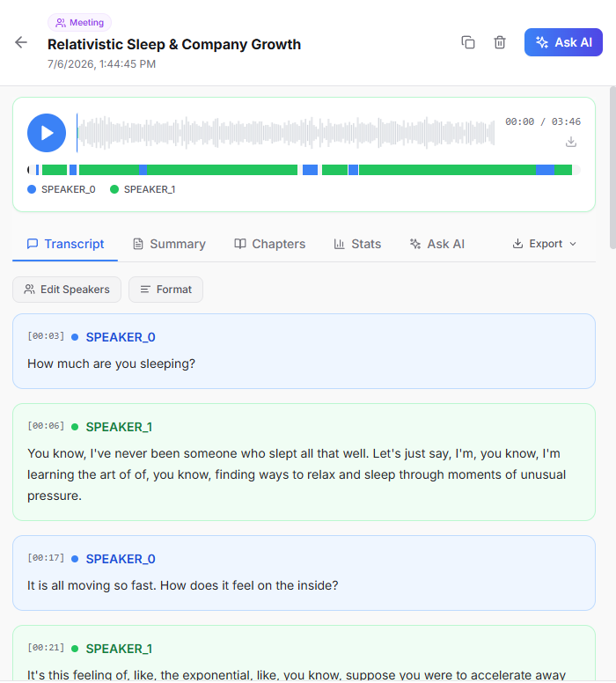Click the 00:00 / 03:46 time display

tap(543, 121)
